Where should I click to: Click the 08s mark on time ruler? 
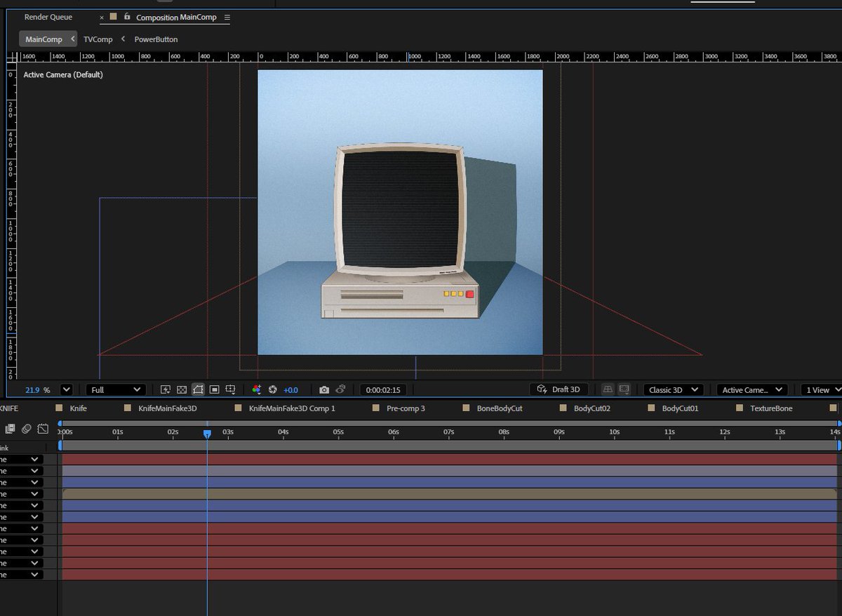tap(504, 431)
